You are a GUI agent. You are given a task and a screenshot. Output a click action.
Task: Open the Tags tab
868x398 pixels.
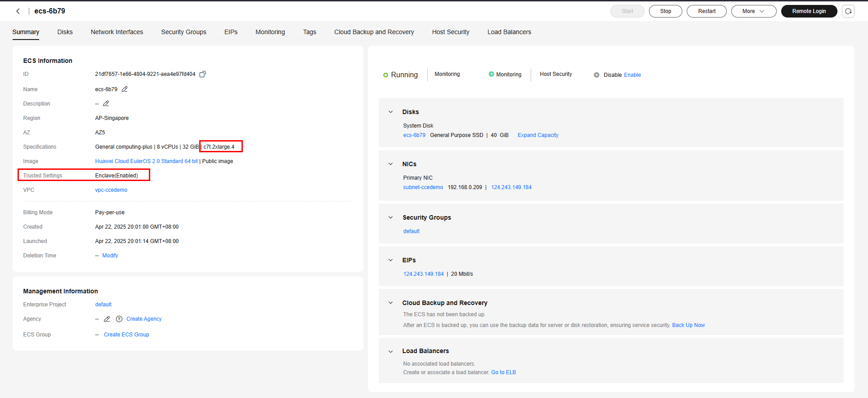309,32
